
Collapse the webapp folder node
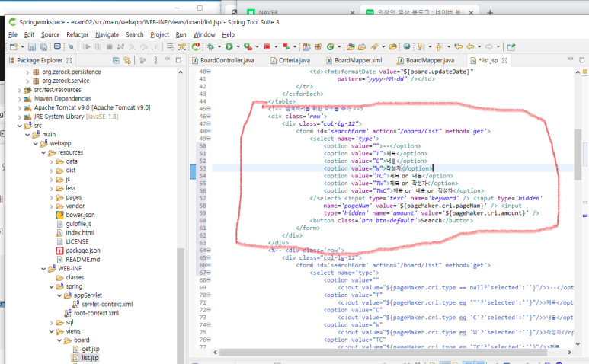(x=35, y=144)
